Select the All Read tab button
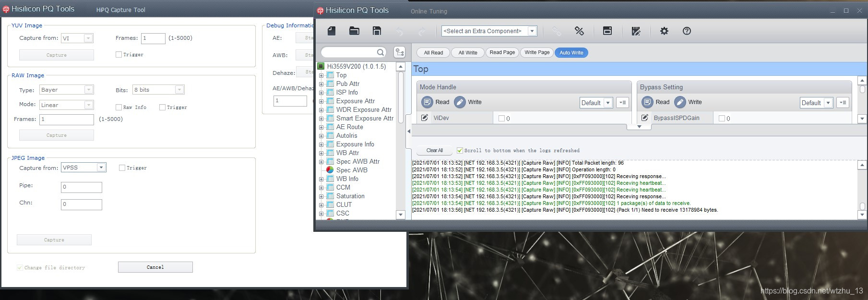The height and width of the screenshot is (300, 868). 433,53
